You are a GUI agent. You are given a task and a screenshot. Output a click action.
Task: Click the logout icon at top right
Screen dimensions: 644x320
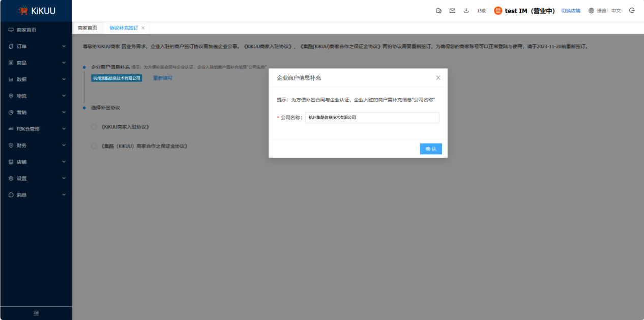click(632, 10)
